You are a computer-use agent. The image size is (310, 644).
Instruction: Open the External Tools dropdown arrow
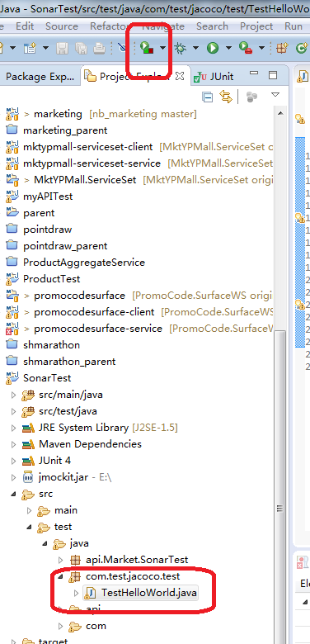[x=261, y=48]
